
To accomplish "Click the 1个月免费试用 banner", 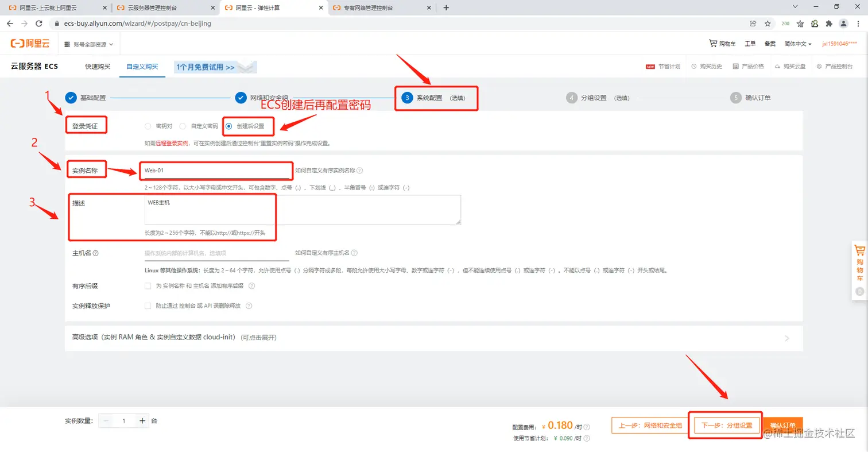I will [x=215, y=67].
